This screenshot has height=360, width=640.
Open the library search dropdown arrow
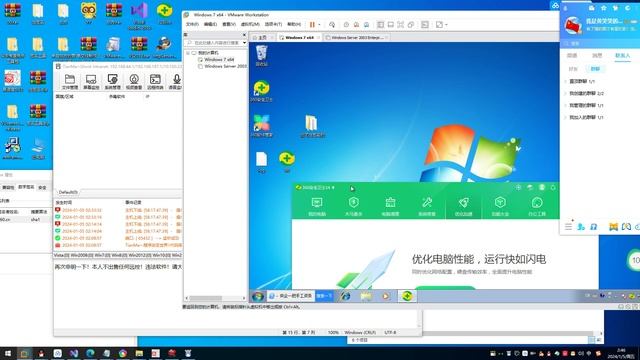tap(244, 43)
